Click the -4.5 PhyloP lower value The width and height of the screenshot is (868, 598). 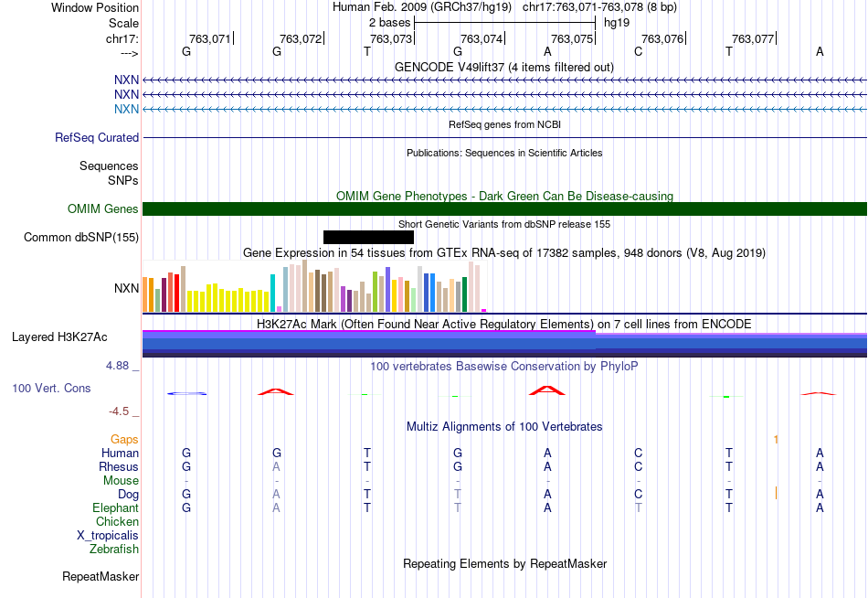(x=119, y=411)
